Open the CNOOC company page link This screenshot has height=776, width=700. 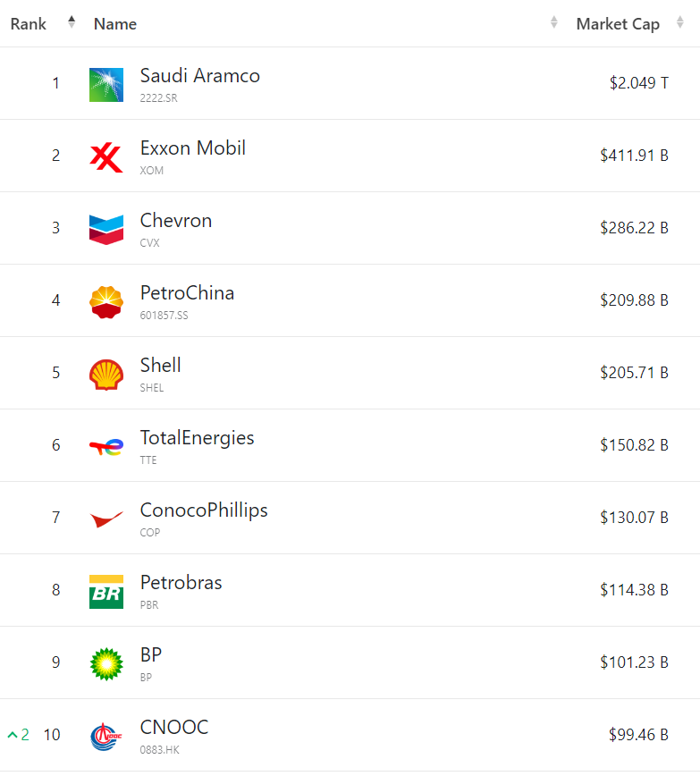click(173, 727)
